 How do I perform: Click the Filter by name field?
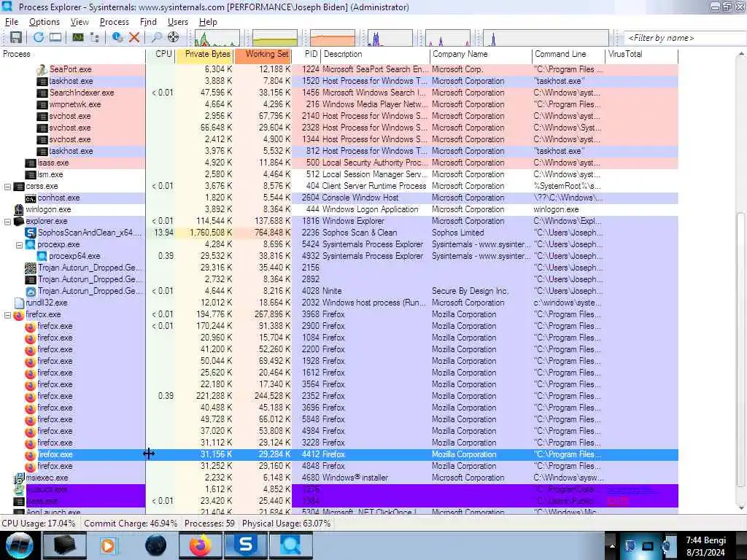(x=685, y=38)
